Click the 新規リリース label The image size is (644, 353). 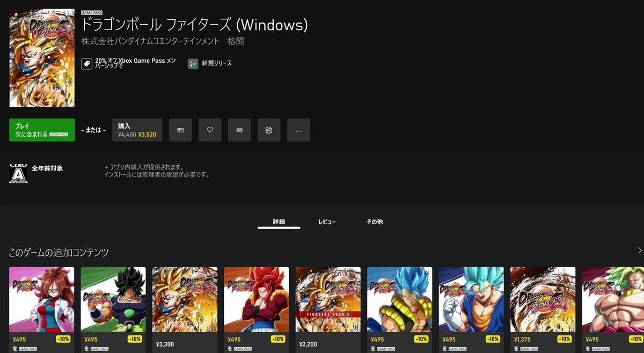click(x=217, y=64)
